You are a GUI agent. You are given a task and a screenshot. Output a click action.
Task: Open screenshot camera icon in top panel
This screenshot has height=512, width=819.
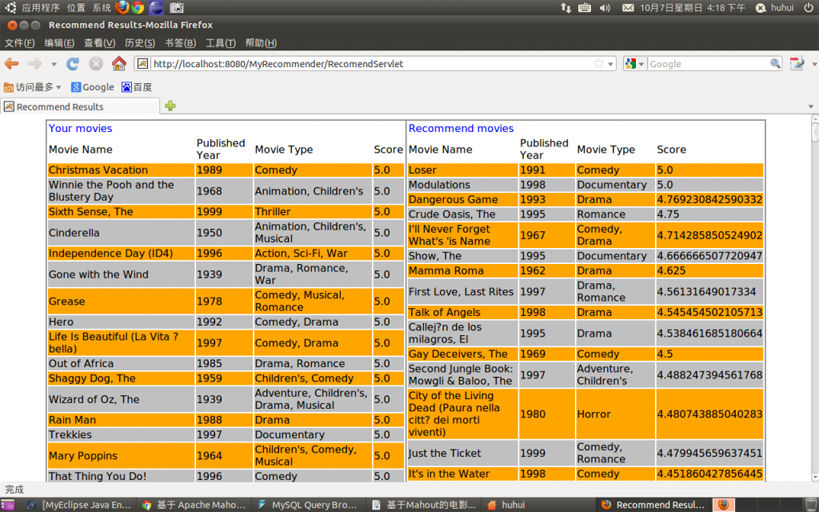[177, 7]
